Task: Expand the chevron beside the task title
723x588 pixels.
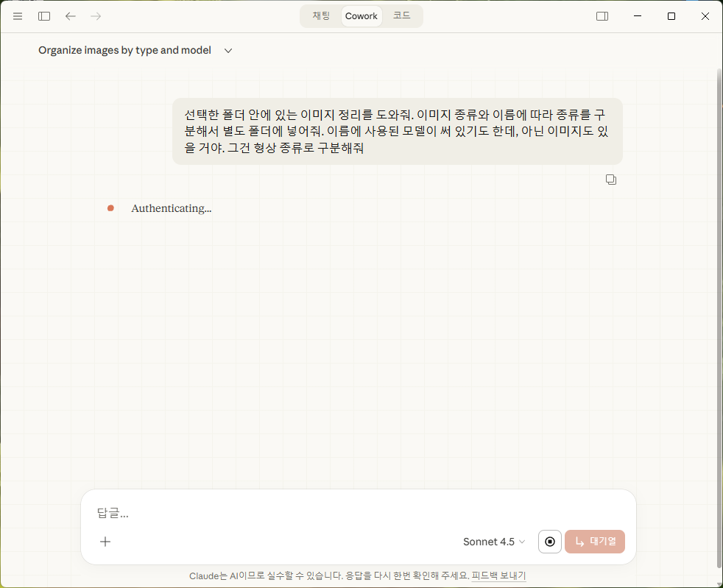Action: 228,51
